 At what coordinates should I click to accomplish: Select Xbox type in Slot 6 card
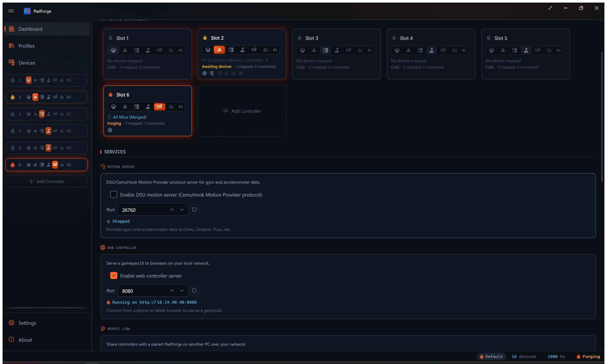[x=114, y=106]
